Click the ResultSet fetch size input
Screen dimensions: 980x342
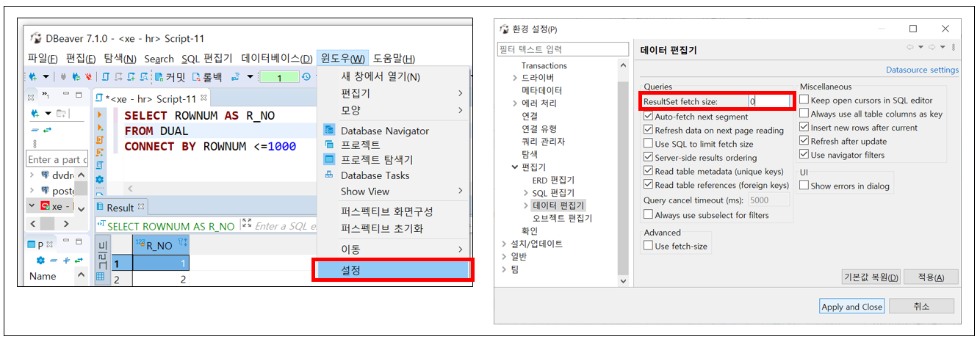point(769,101)
